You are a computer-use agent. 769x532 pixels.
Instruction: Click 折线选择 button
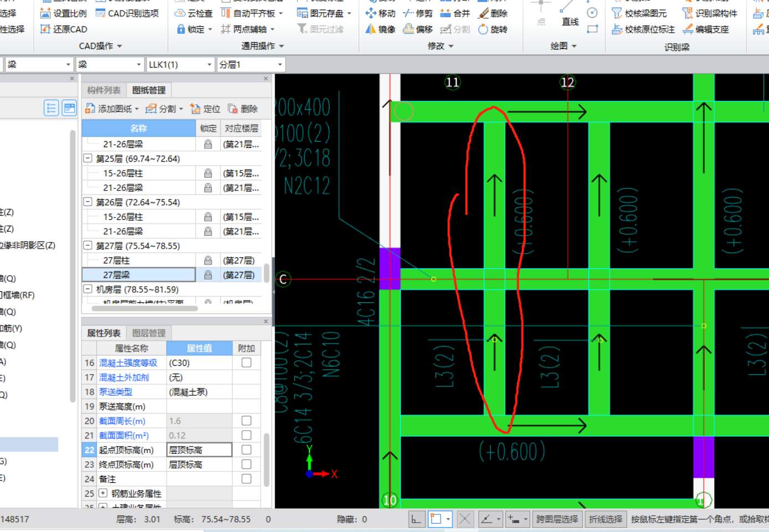[x=606, y=519]
